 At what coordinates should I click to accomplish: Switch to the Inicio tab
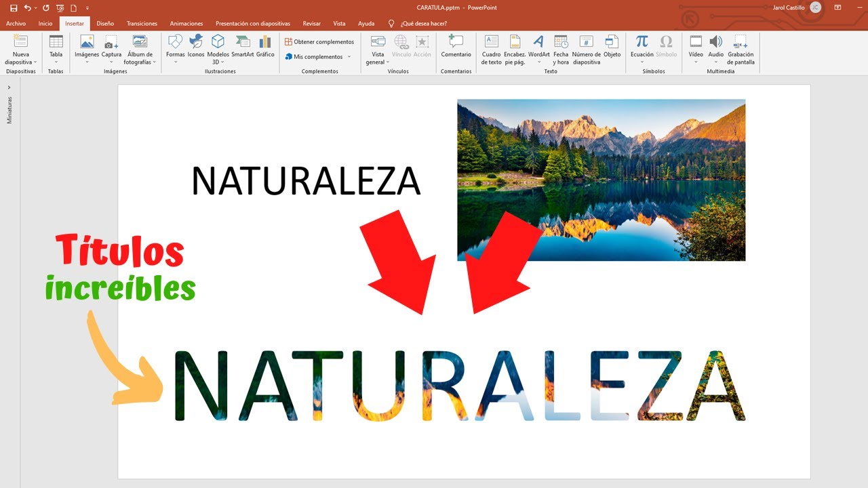45,24
